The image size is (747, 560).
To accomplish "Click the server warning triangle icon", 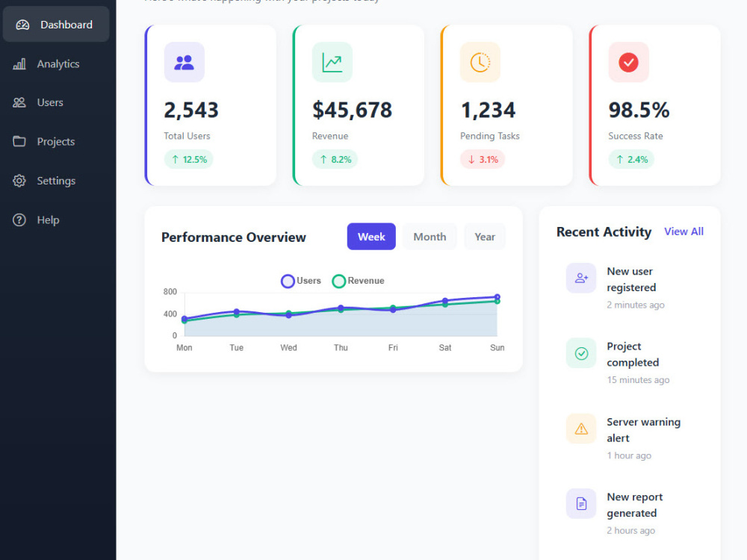I will click(581, 429).
